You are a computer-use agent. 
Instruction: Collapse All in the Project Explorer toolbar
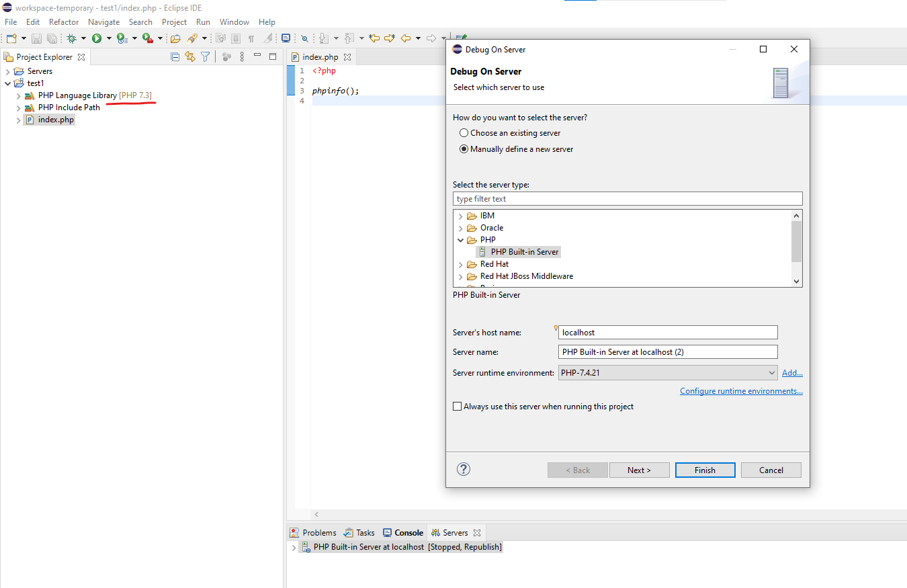175,56
